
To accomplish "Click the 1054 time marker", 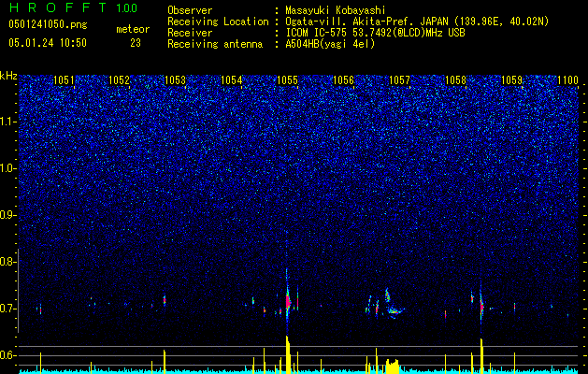I will point(232,79).
